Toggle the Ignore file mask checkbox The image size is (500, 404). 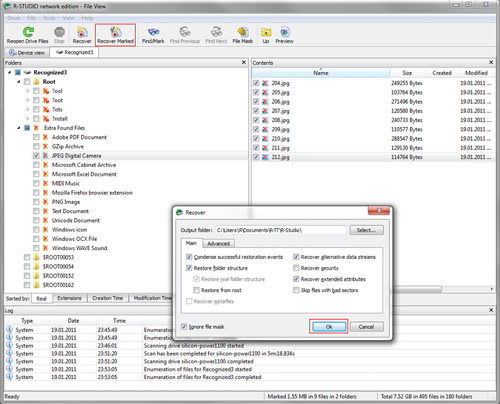(x=184, y=327)
